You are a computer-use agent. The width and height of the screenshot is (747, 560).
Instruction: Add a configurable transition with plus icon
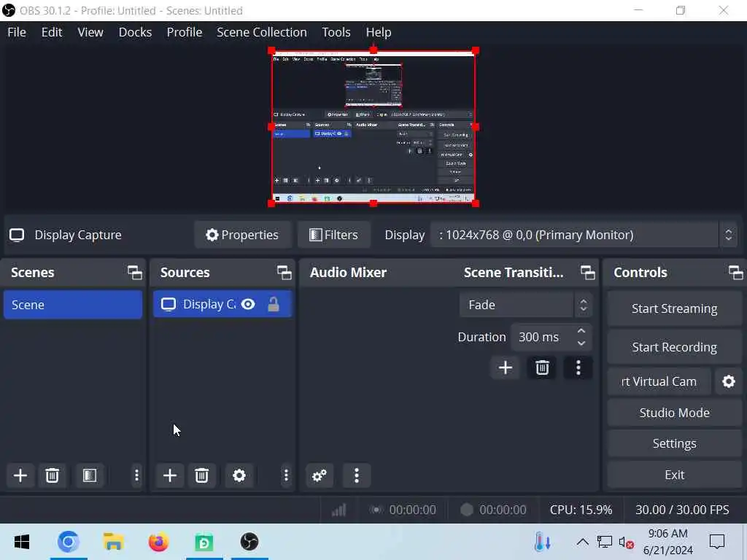pyautogui.click(x=506, y=367)
